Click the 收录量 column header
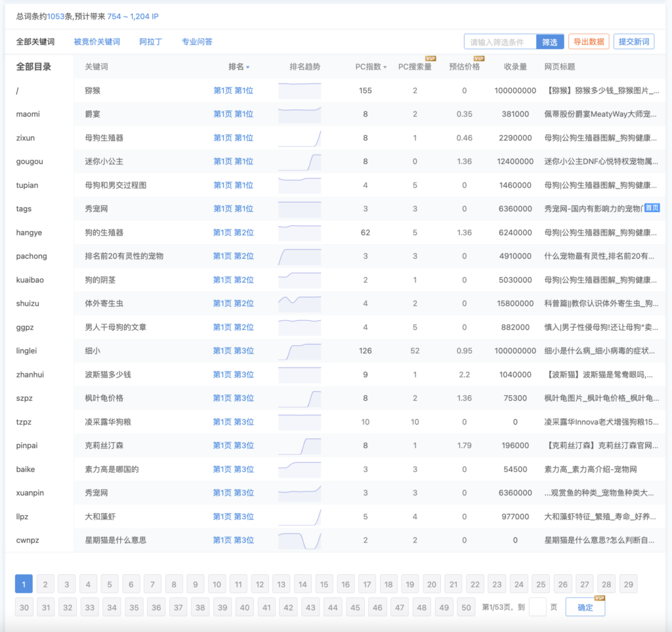Screen dimensions: 672x632 (x=515, y=67)
